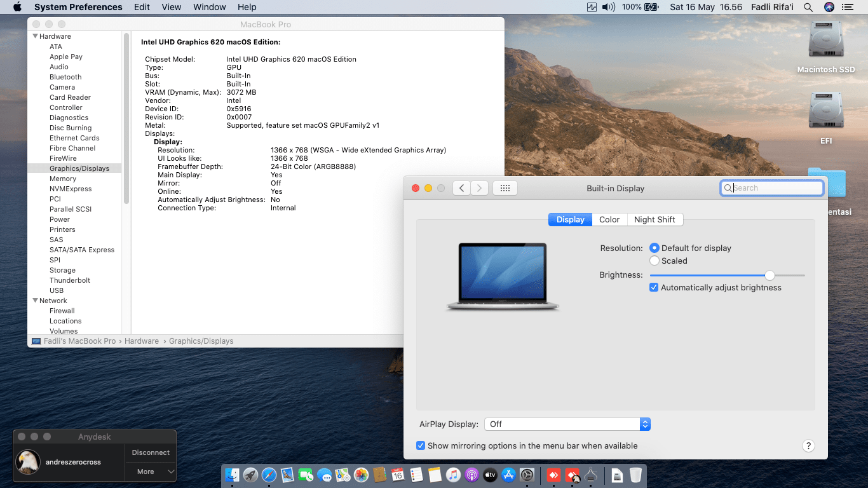Open System Preferences application menu

(x=78, y=7)
